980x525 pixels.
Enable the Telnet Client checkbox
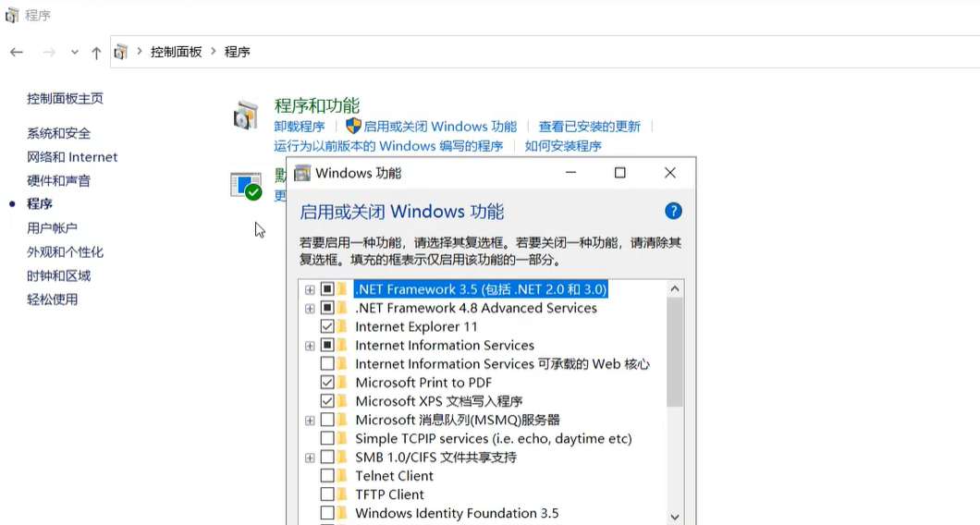click(327, 476)
